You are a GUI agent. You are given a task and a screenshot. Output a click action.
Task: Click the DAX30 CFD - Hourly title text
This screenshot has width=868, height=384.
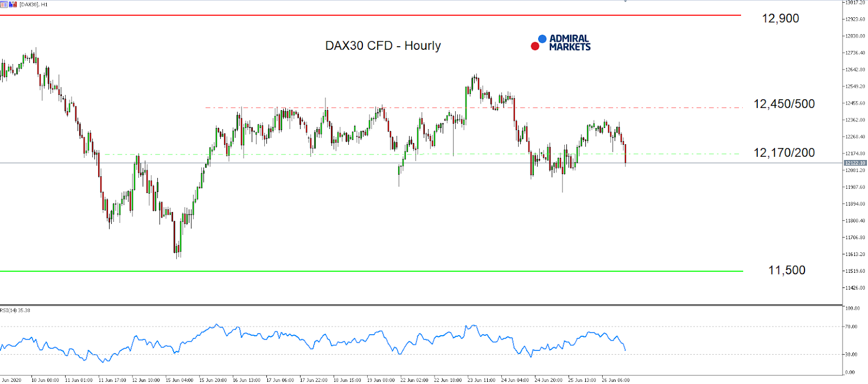382,46
